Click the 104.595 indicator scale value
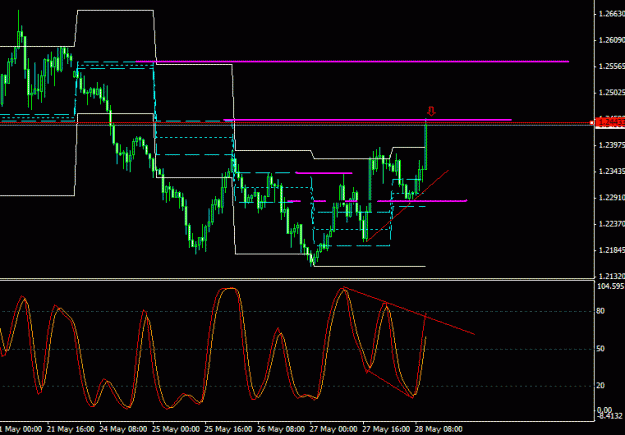This screenshot has height=435, width=625. (x=611, y=286)
